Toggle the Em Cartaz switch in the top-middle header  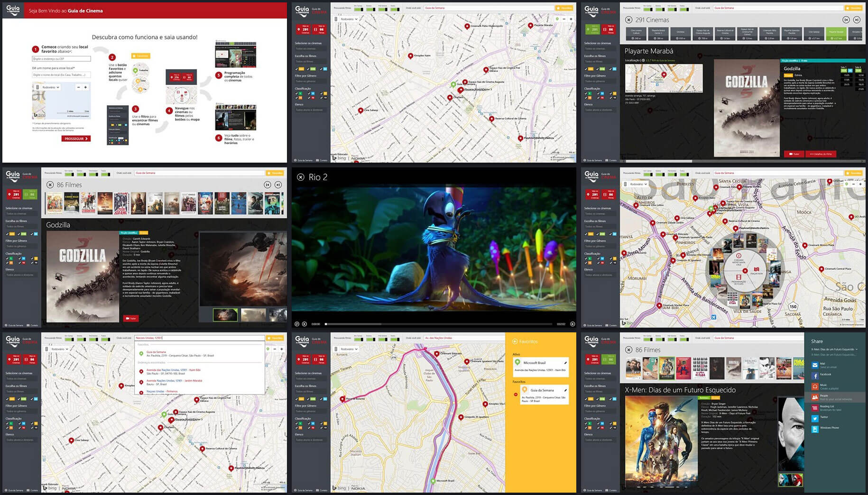point(358,9)
